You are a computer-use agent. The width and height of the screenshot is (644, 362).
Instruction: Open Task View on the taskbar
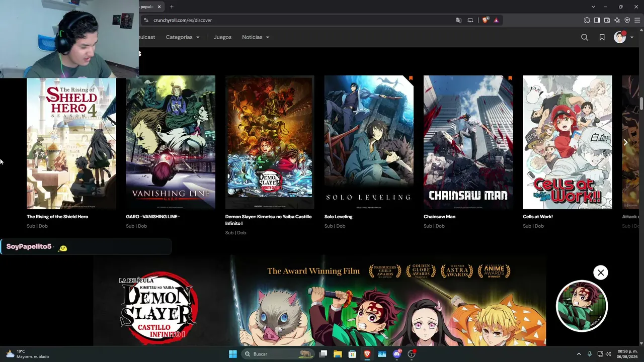click(324, 354)
